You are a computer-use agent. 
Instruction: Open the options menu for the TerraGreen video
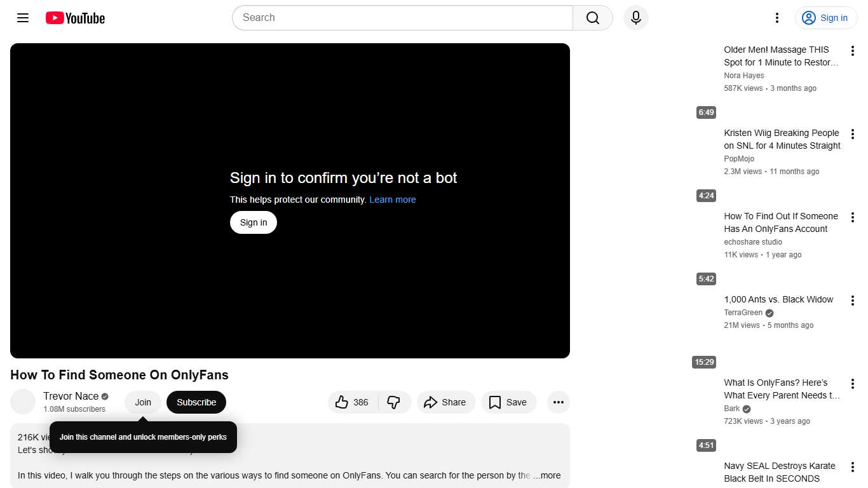tap(853, 301)
